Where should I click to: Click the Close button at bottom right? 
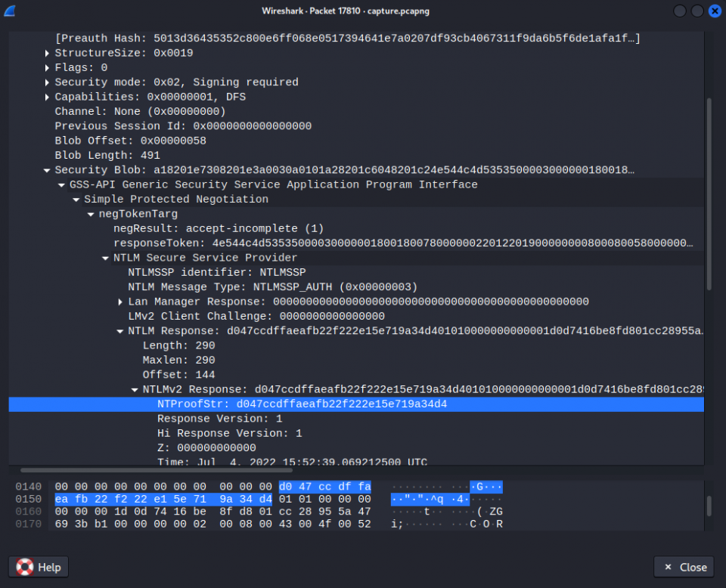(684, 567)
